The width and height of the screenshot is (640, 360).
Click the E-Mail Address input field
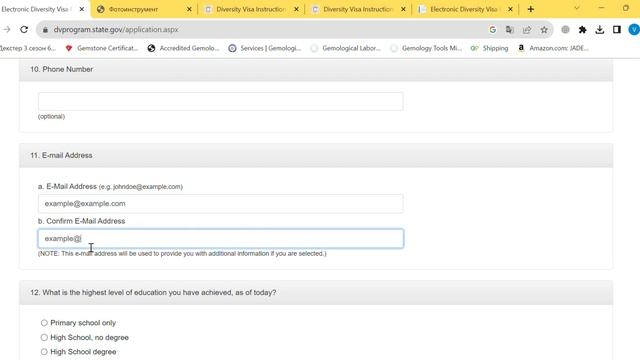pos(220,203)
